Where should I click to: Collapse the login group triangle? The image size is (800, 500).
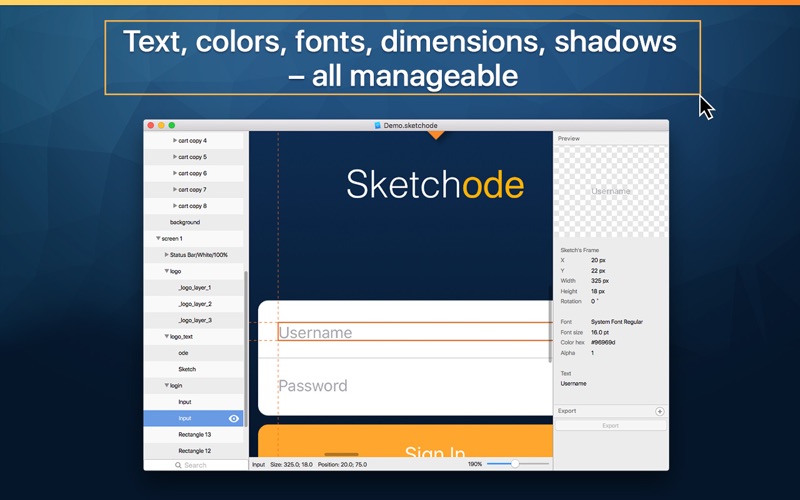pos(166,385)
